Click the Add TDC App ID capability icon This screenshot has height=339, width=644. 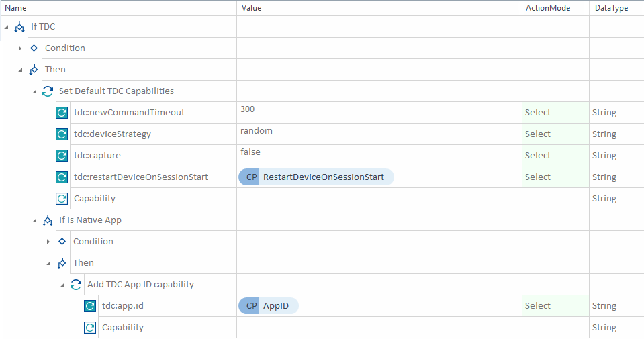(76, 285)
